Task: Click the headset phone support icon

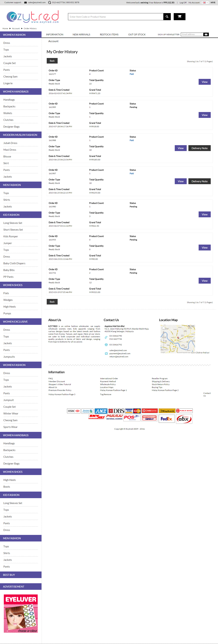Action: click(50, 2)
